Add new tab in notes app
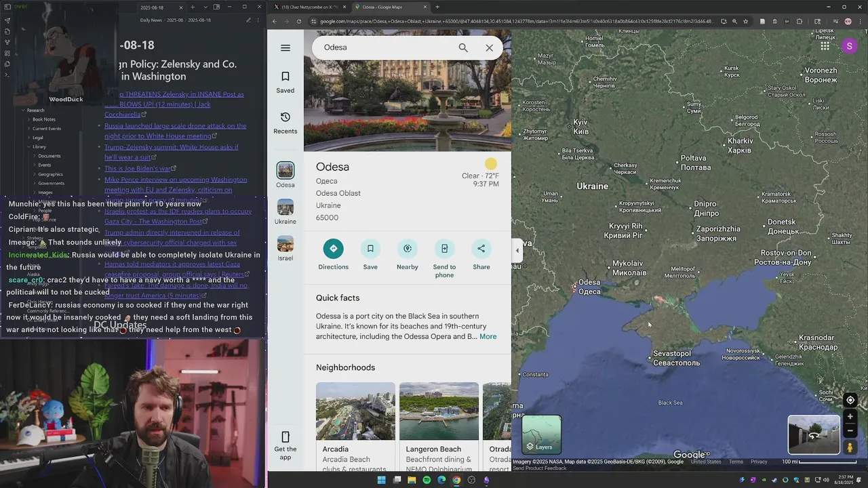Viewport: 868px width, 488px height. coord(193,7)
